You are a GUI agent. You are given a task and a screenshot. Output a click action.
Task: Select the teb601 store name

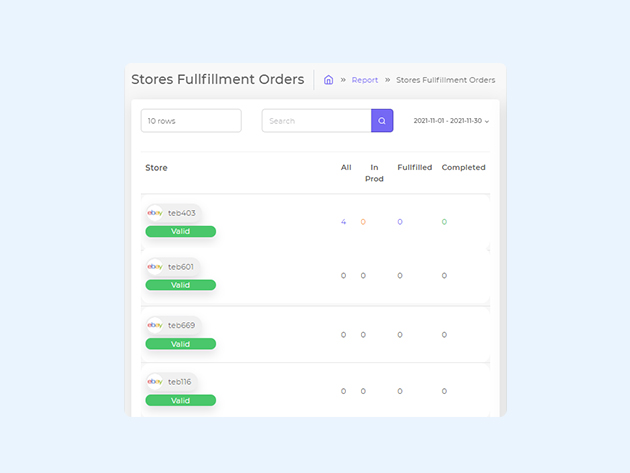click(181, 267)
